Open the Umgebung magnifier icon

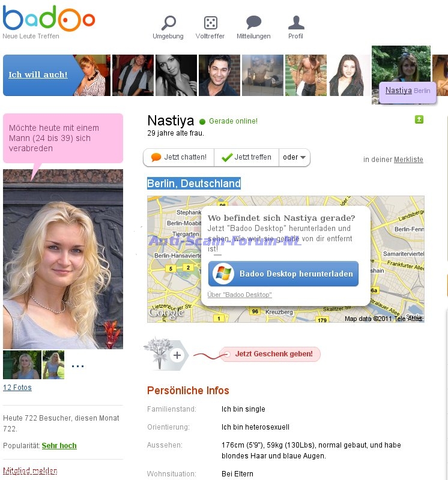pos(169,23)
